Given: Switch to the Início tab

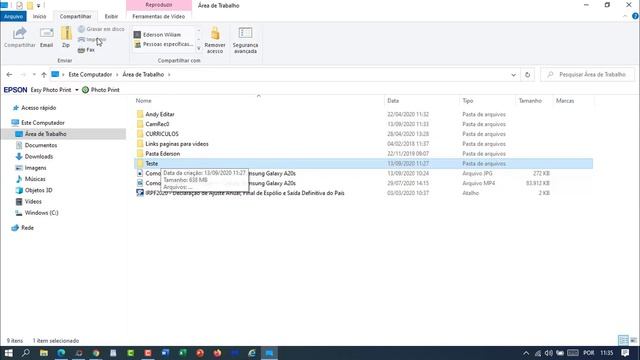Looking at the screenshot, I should (40, 16).
